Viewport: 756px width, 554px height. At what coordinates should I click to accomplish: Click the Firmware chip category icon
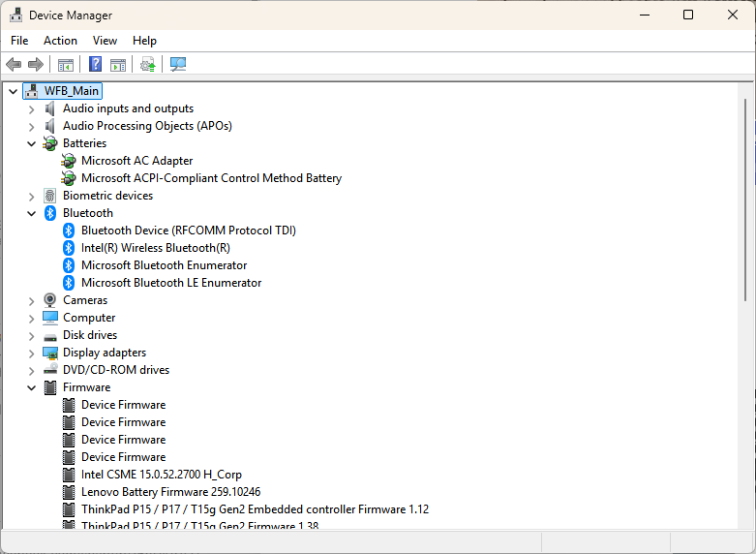pyautogui.click(x=50, y=387)
